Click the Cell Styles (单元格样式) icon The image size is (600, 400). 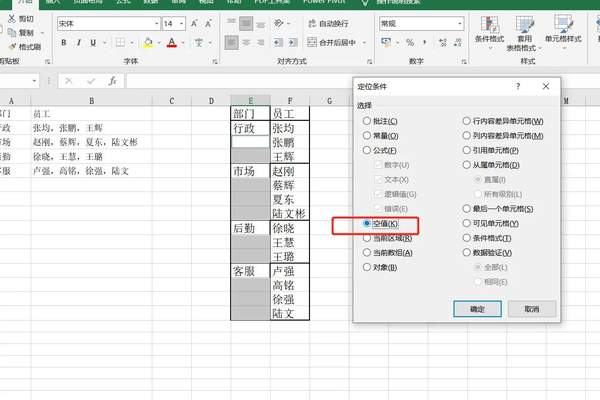(565, 37)
